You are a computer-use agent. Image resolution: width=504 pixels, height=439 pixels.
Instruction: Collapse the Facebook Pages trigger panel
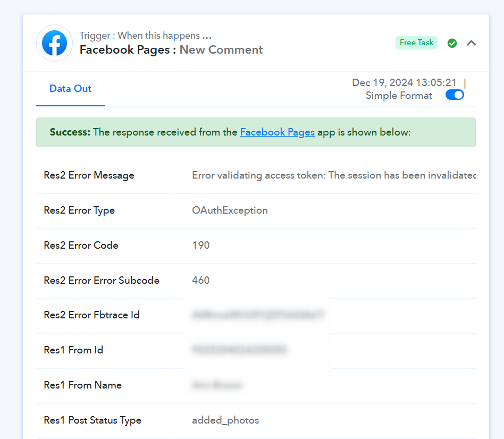click(471, 43)
